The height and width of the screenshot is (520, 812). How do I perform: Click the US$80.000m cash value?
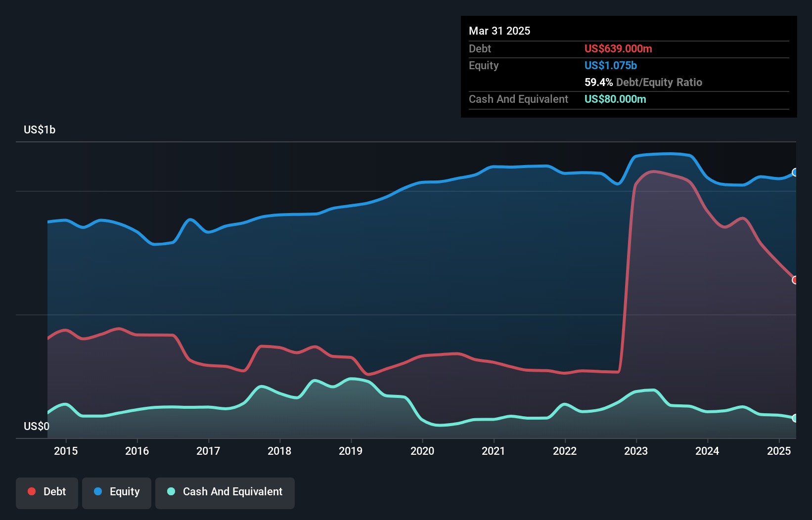(x=615, y=99)
